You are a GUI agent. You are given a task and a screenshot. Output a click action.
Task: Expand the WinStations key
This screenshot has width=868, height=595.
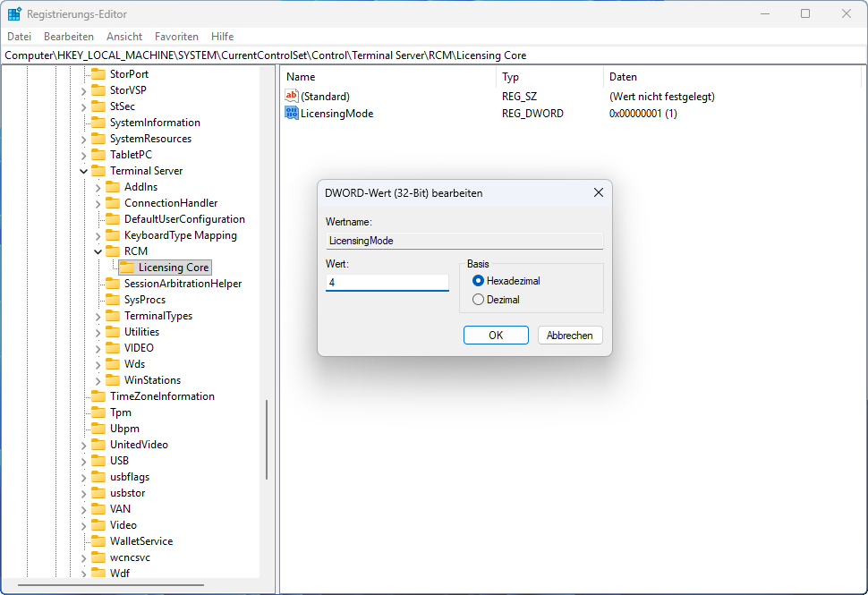tap(98, 381)
